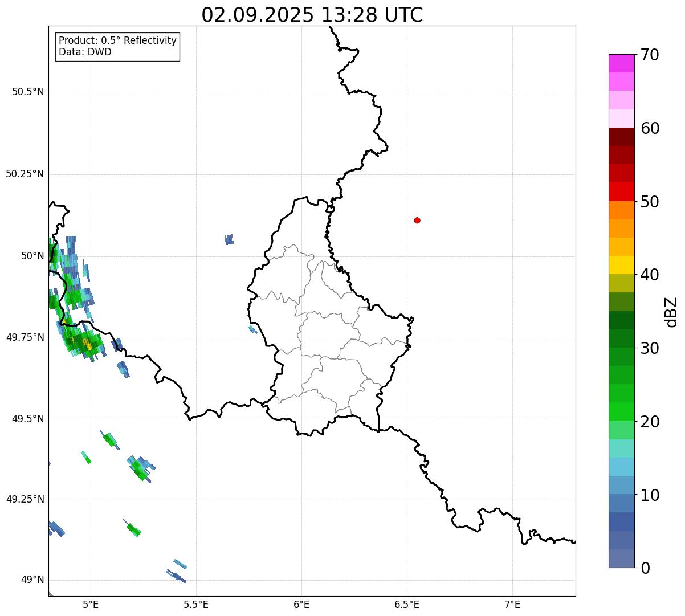
Task: Click the 6°E longitude label
Action: coord(301,604)
